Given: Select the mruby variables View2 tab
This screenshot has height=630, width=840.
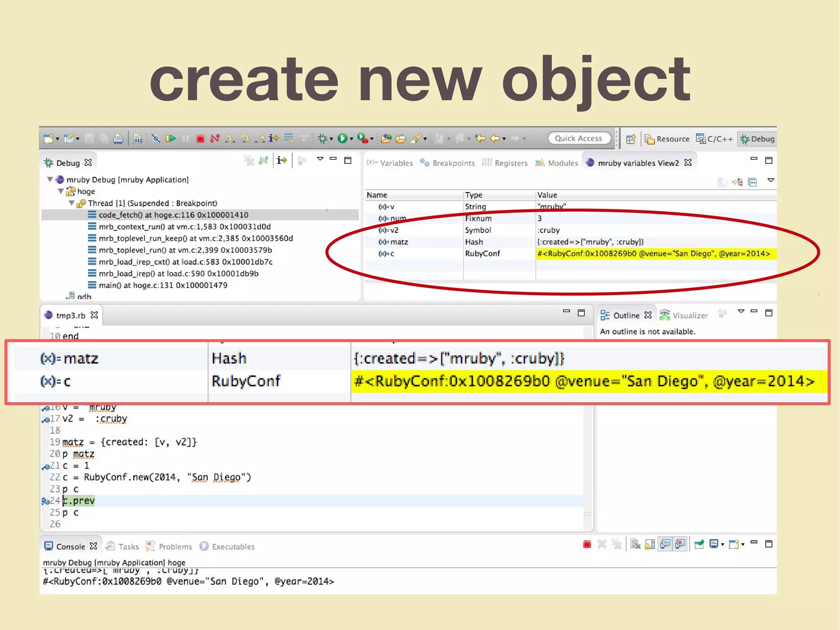Looking at the screenshot, I should (x=639, y=163).
